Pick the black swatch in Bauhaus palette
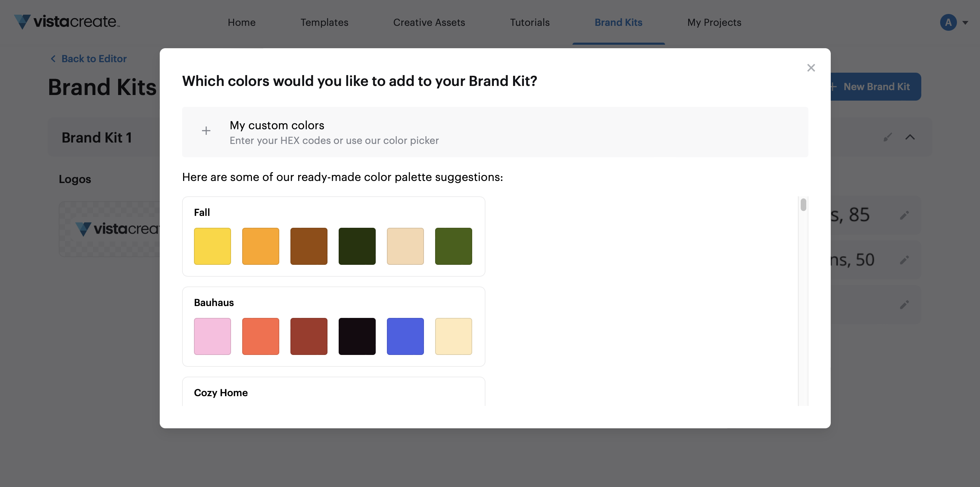 [x=357, y=336]
